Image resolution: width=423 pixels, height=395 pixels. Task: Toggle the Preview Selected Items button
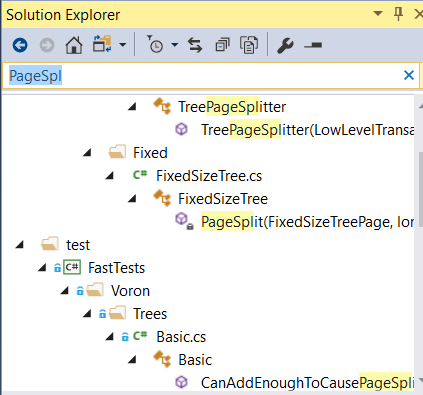tap(313, 45)
